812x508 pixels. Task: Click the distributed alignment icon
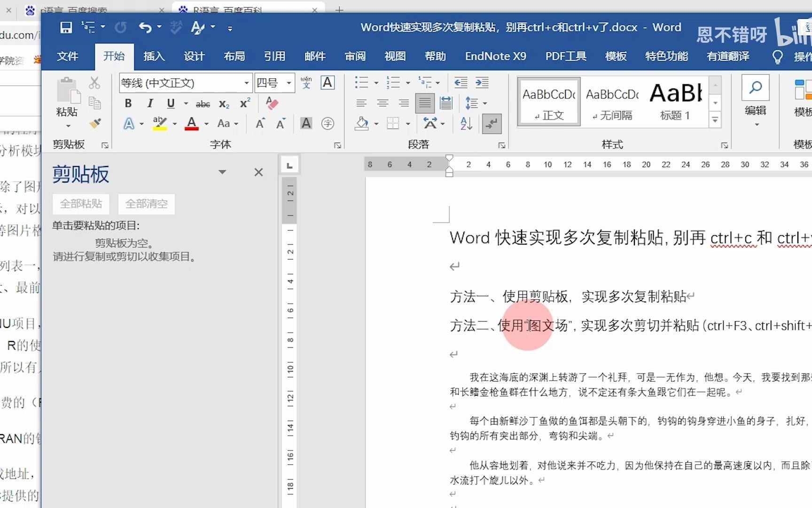(x=446, y=103)
